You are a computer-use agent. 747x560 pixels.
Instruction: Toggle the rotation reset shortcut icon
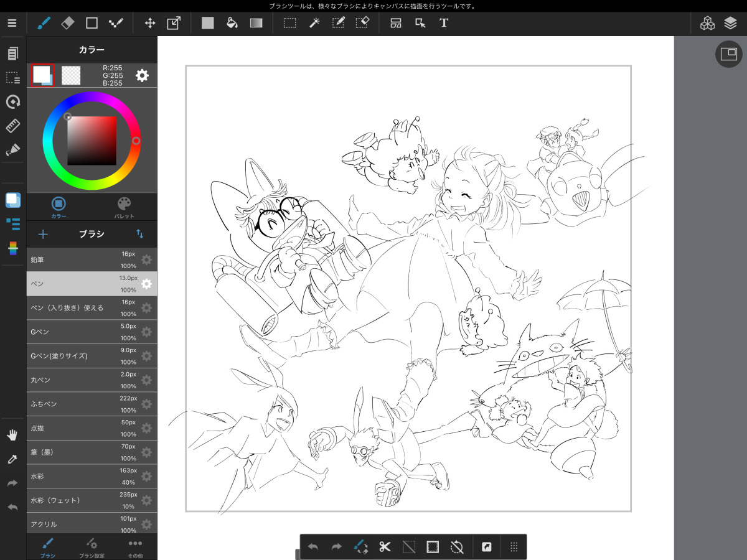point(456,547)
